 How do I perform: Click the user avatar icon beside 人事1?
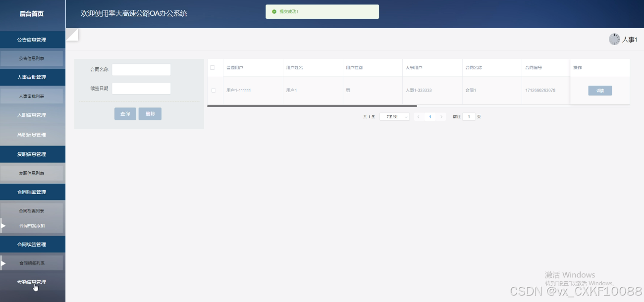614,40
